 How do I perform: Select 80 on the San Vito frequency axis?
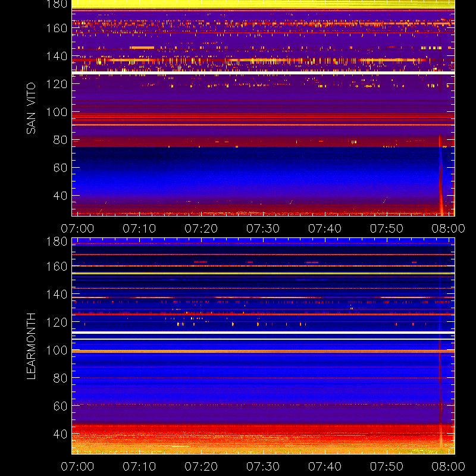pos(61,140)
